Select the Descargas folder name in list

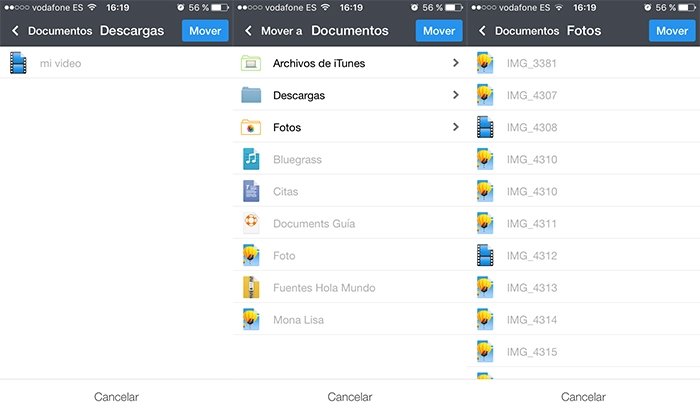point(299,96)
